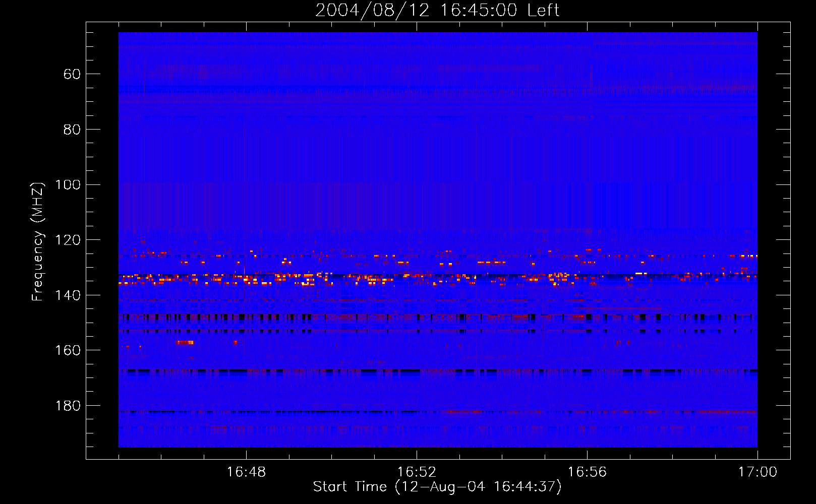Click the frequency tick label 60
816x504 pixels.
[x=72, y=74]
